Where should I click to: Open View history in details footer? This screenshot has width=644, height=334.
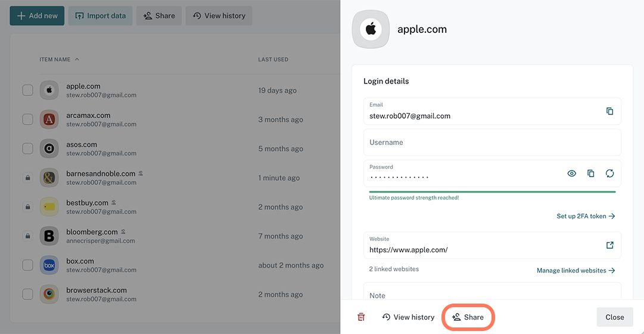408,317
